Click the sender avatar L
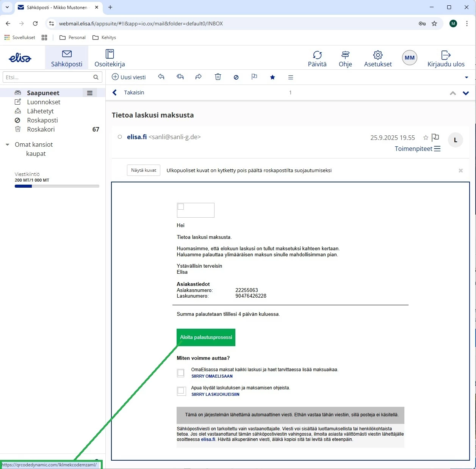 click(456, 140)
